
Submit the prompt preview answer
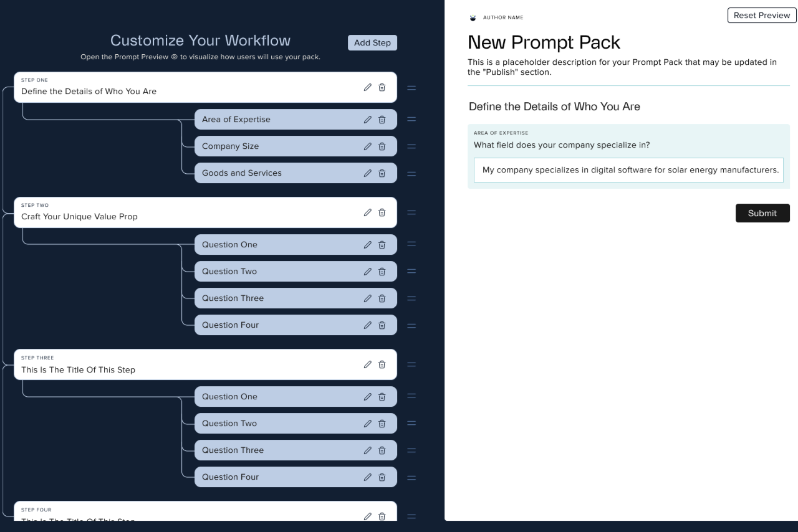coord(762,213)
